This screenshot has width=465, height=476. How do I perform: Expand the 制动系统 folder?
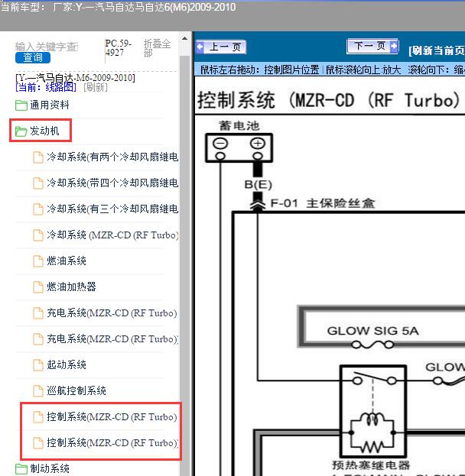click(x=50, y=468)
